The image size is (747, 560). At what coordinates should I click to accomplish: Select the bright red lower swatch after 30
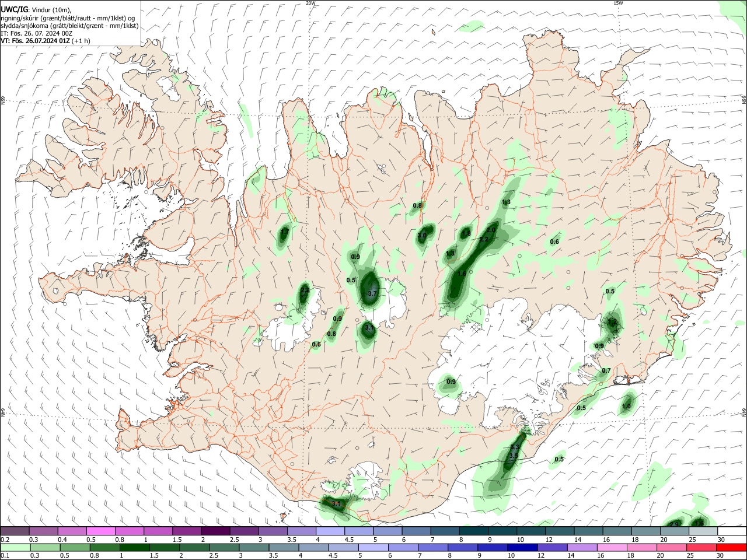[x=732, y=547]
